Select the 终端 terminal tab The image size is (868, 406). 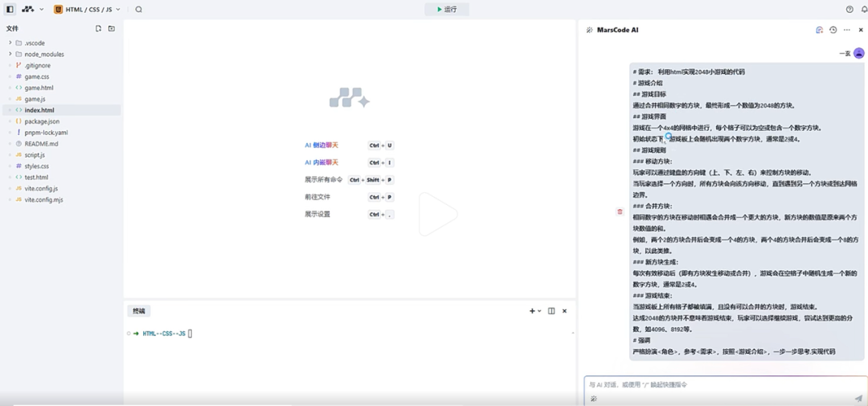pyautogui.click(x=138, y=311)
